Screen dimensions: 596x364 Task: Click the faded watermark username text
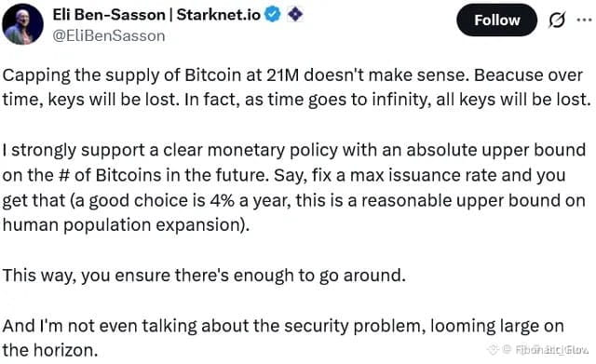point(552,349)
